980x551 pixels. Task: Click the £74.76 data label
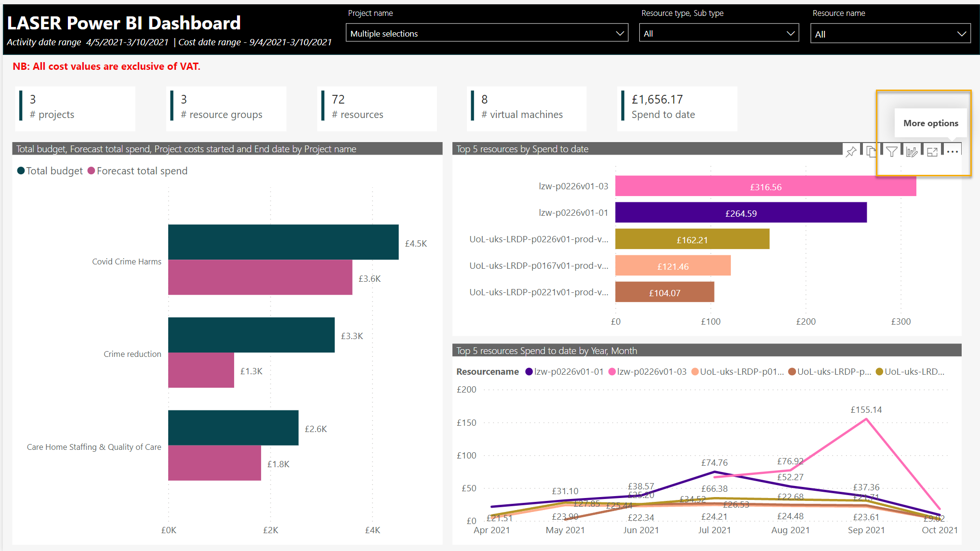[x=714, y=463]
